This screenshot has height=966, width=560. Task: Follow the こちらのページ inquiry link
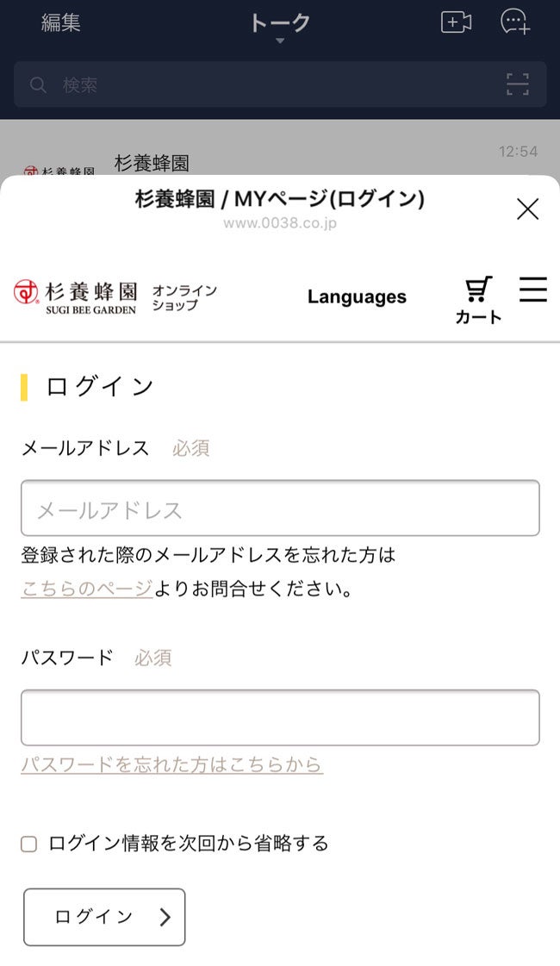[86, 589]
